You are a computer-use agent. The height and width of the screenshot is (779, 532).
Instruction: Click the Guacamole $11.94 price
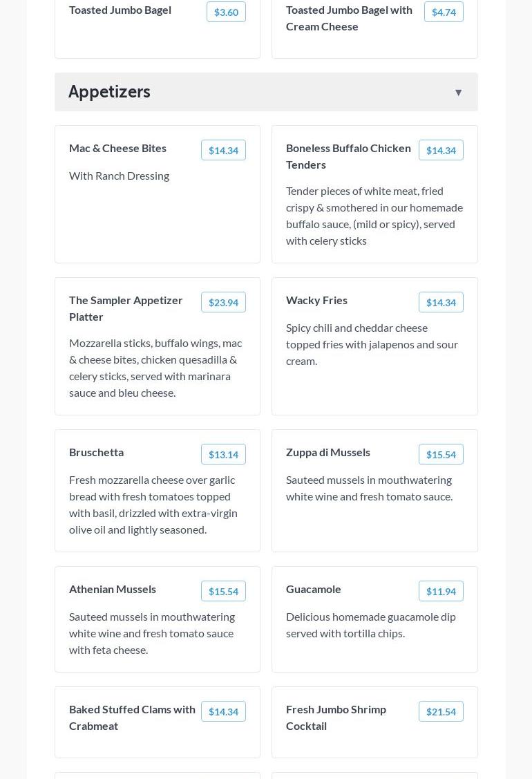click(x=441, y=591)
